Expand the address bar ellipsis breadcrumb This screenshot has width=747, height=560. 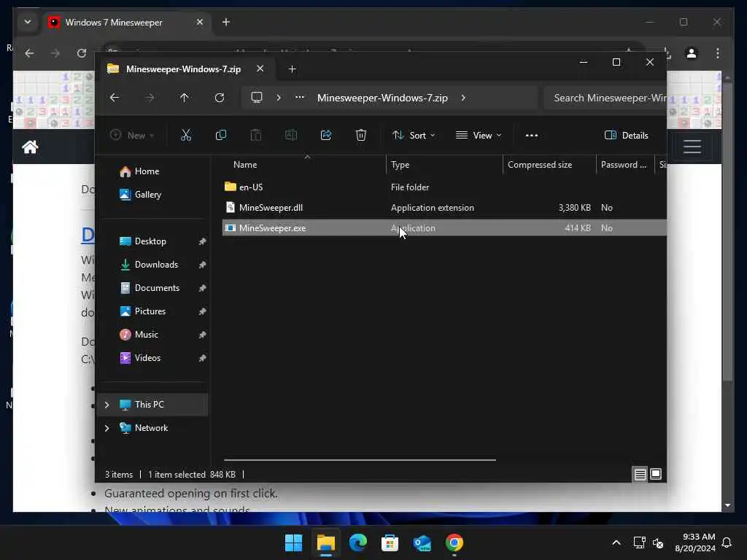click(300, 97)
